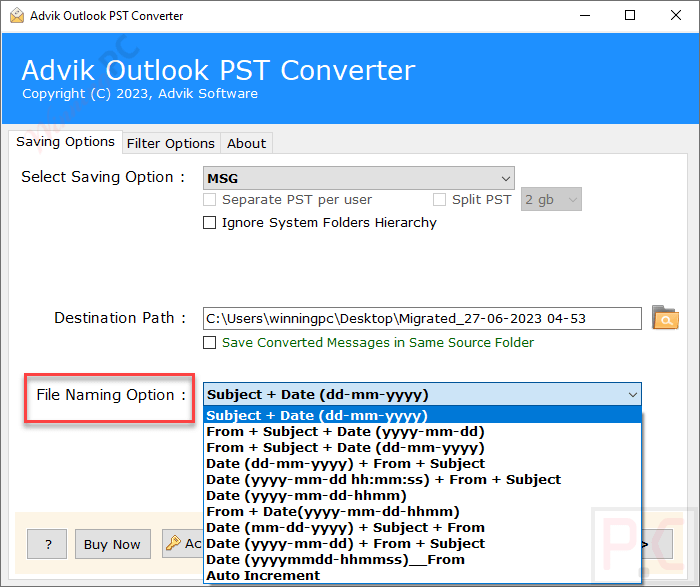700x587 pixels.
Task: Click inside the Destination Path field
Action: click(422, 318)
